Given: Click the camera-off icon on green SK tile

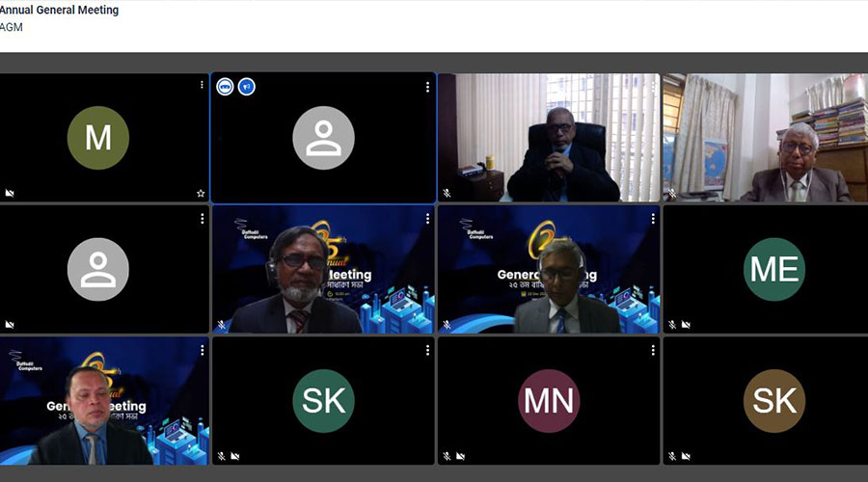Looking at the screenshot, I should (235, 456).
